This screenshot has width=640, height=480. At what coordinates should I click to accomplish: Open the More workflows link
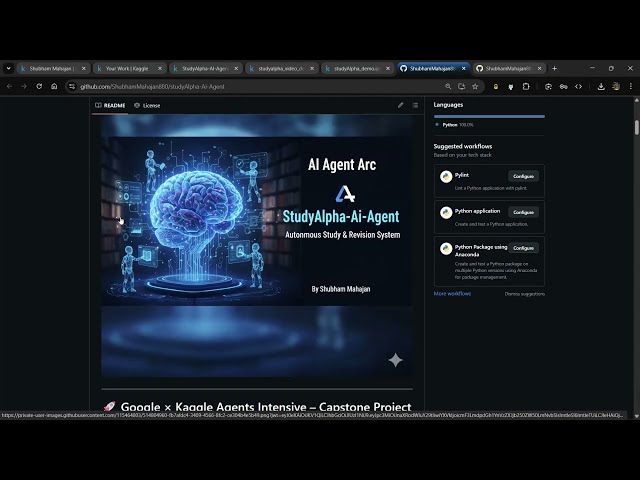pyautogui.click(x=452, y=293)
